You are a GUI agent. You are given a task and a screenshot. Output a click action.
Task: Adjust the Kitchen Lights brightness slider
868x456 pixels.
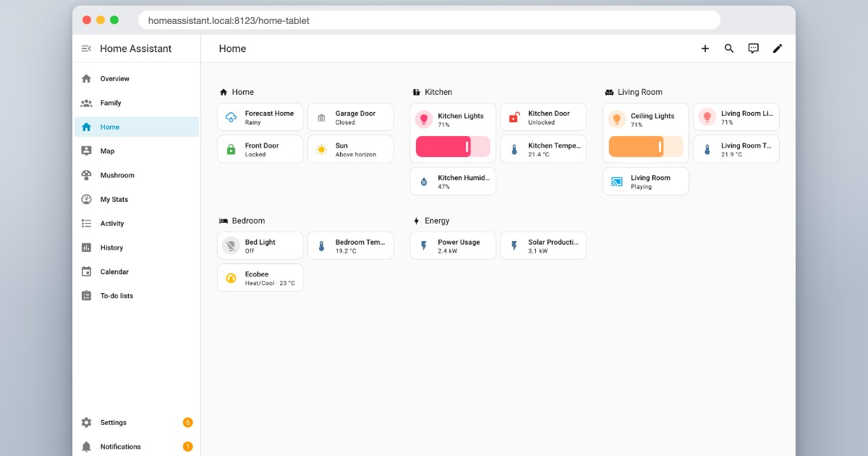click(453, 147)
